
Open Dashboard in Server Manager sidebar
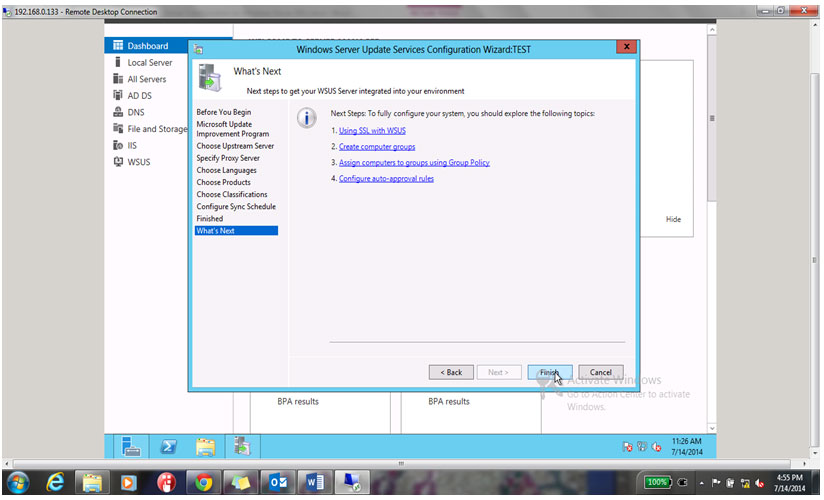click(x=147, y=46)
